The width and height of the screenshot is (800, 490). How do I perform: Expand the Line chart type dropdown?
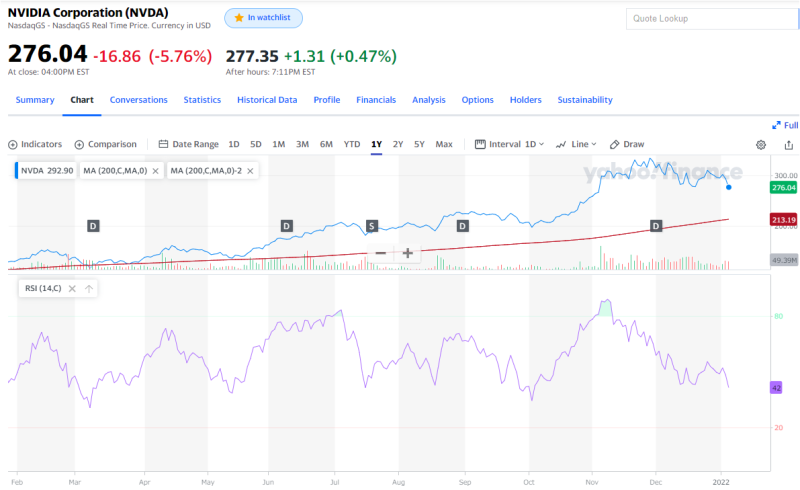[576, 144]
